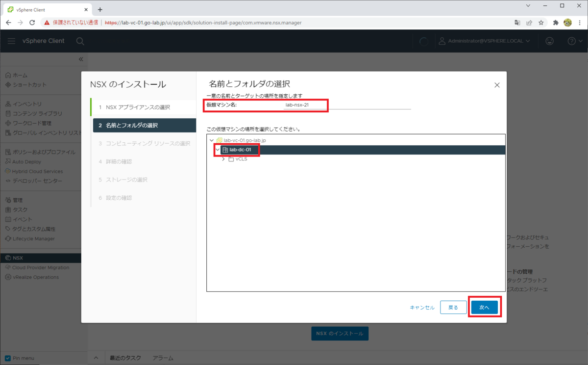
Task: Open Cloud Provider Migration in sidebar
Action: coord(37,268)
